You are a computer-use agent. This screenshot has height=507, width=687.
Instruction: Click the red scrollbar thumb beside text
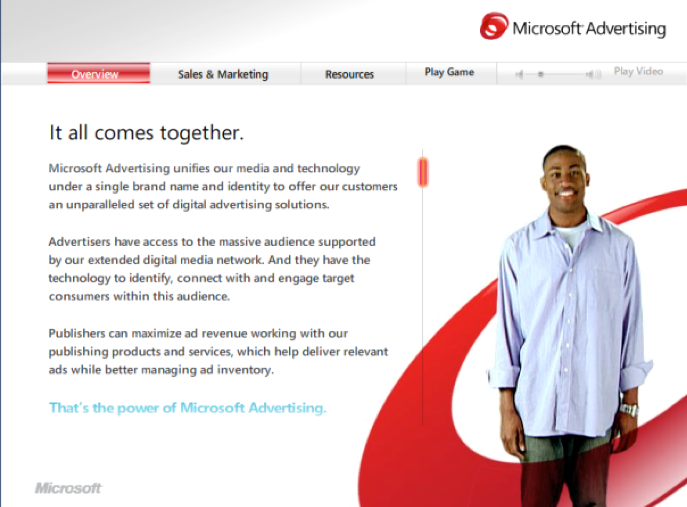[423, 173]
